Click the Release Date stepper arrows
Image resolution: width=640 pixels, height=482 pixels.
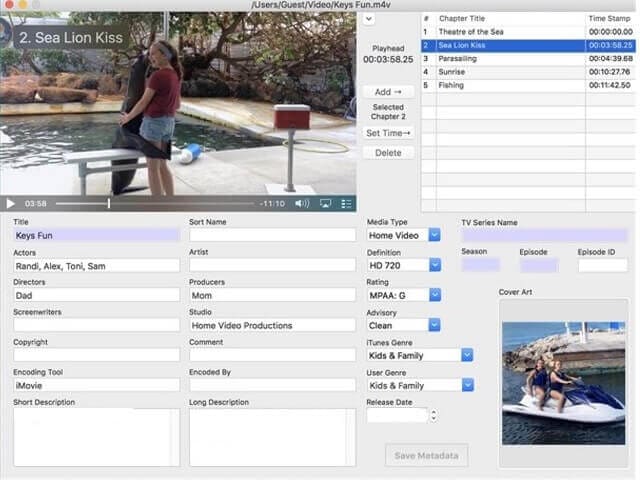click(434, 415)
